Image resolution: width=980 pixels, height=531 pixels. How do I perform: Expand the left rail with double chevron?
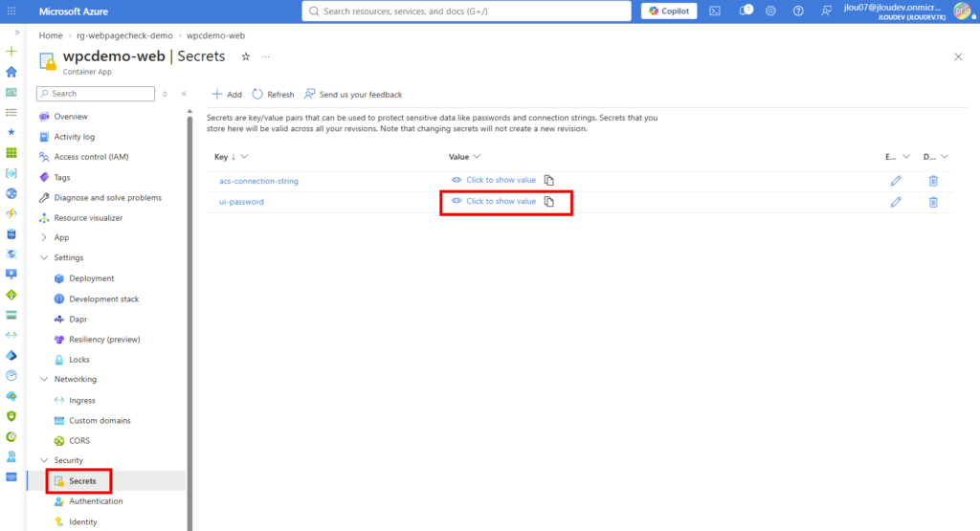[x=17, y=33]
